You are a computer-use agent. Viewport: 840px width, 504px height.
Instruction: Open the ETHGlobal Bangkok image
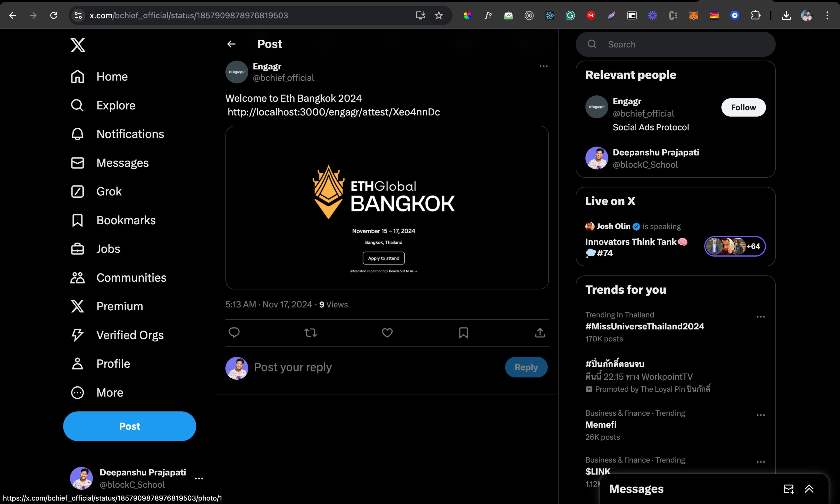point(387,207)
